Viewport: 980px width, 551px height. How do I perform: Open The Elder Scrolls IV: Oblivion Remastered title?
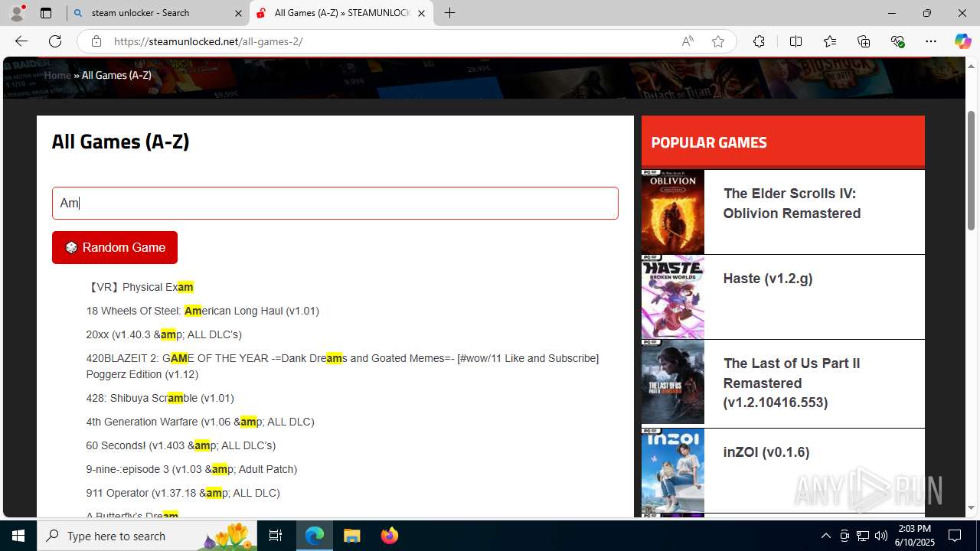792,204
